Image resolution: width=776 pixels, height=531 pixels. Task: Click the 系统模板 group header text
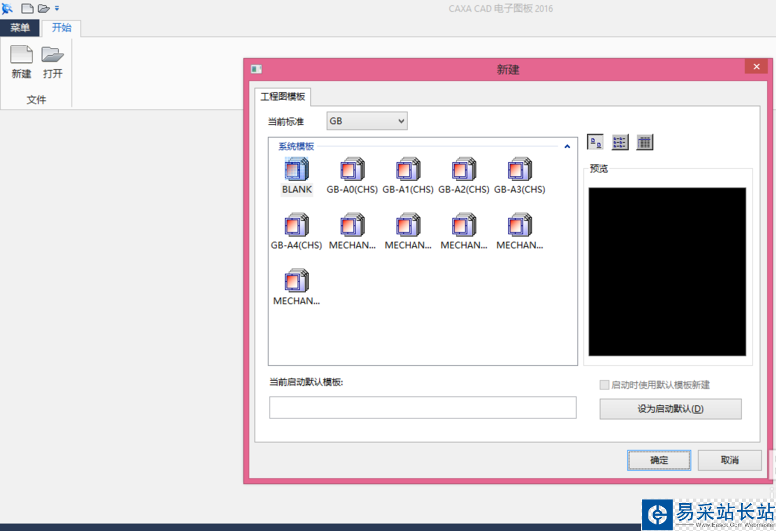pyautogui.click(x=296, y=146)
